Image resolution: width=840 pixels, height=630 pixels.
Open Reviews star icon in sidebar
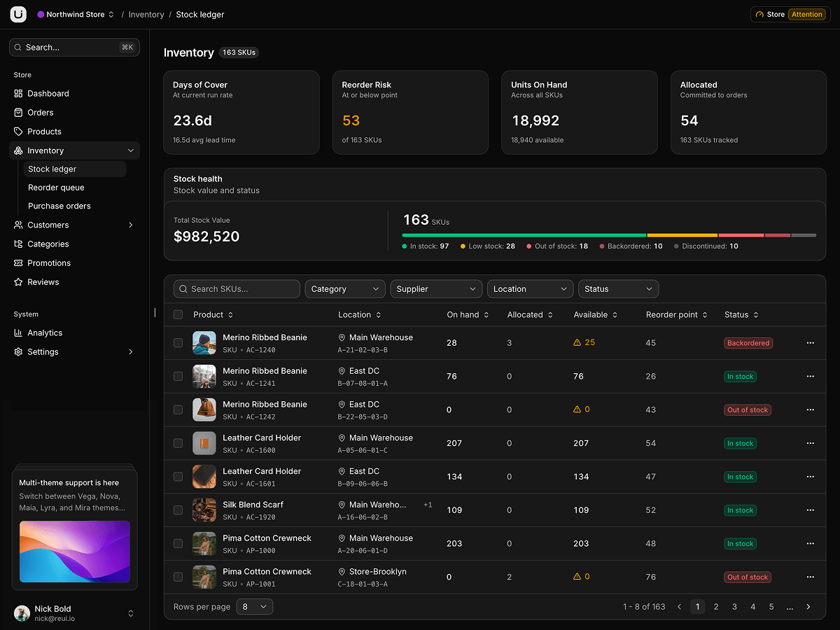[x=18, y=281]
